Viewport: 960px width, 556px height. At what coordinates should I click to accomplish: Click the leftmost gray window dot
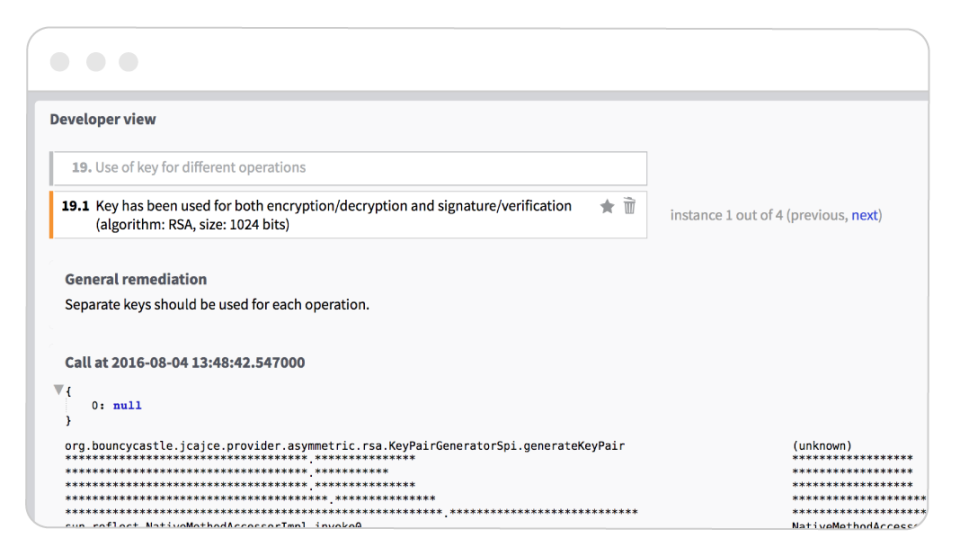[x=60, y=62]
